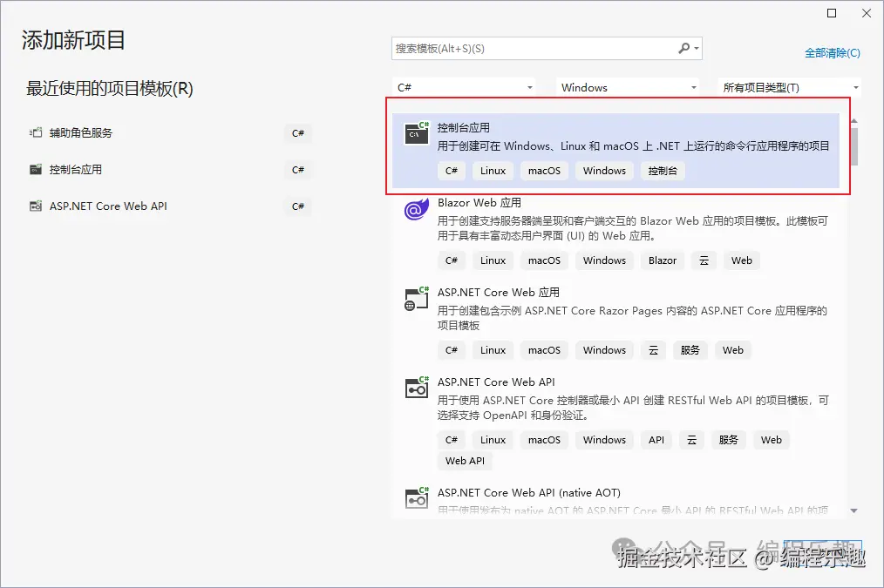
Task: Click the Linux tag on Blazor Web template
Action: pyautogui.click(x=493, y=260)
